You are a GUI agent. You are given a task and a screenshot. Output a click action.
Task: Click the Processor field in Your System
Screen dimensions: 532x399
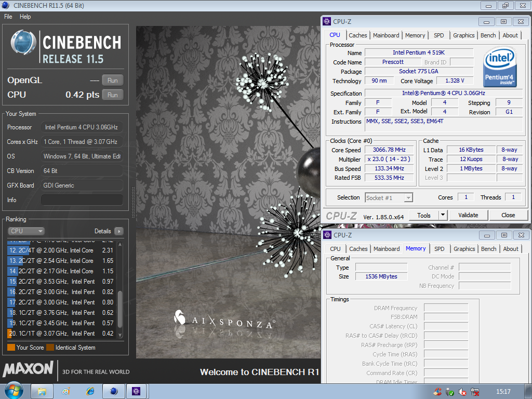coord(82,127)
